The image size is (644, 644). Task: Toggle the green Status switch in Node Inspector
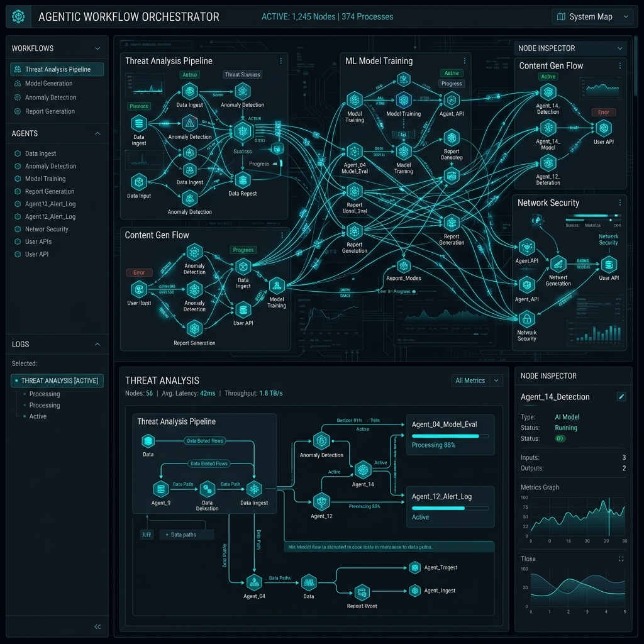point(560,438)
